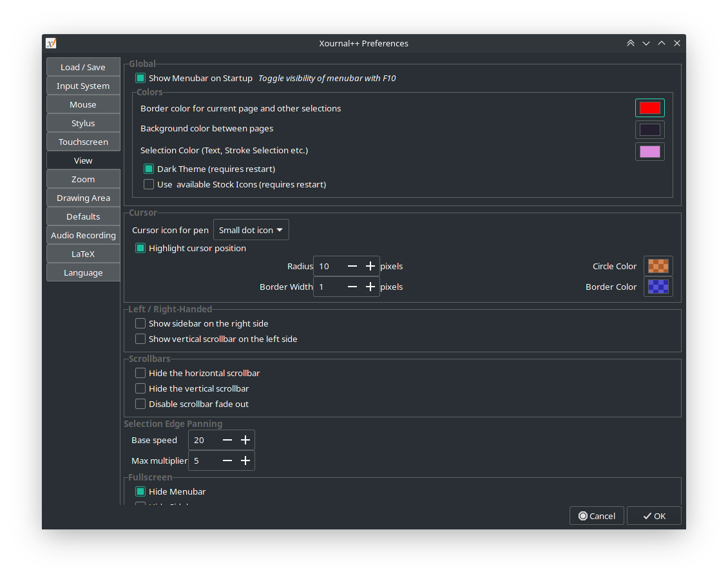Change background color between pages swatch
This screenshot has width=728, height=579.
pos(650,130)
